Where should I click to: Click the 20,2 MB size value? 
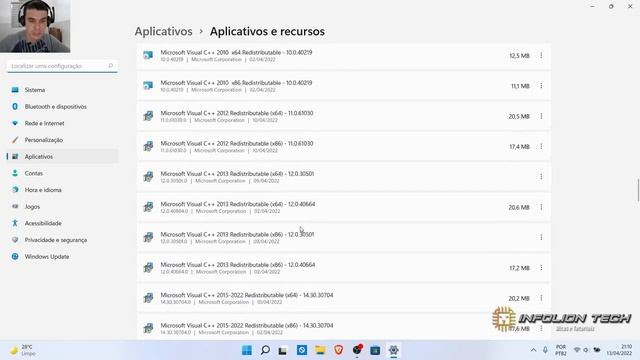click(519, 299)
